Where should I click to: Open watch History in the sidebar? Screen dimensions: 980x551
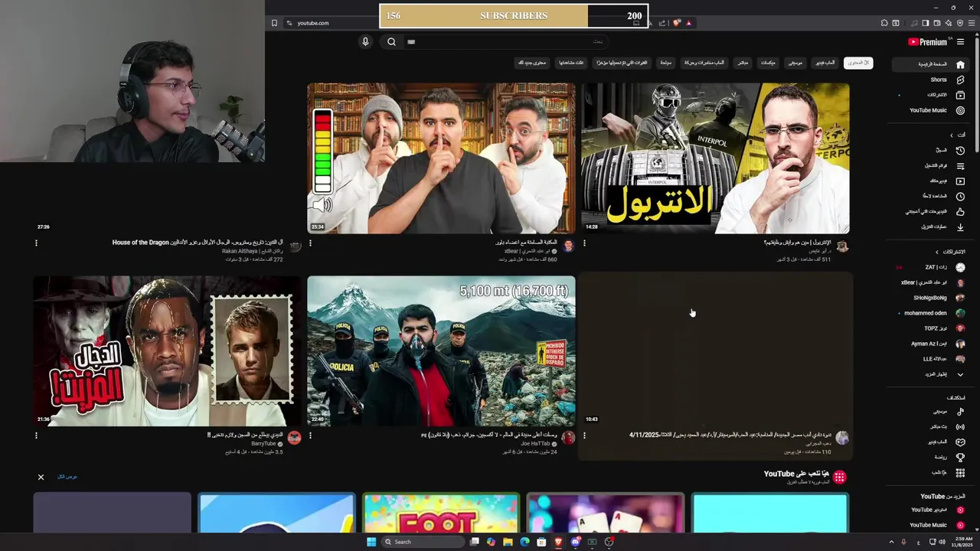point(931,151)
